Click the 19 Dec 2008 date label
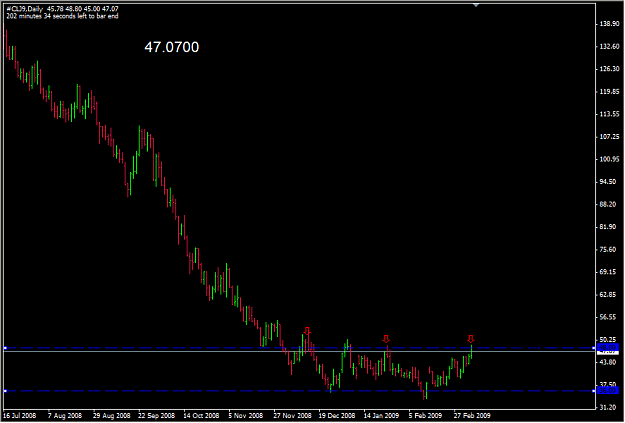Image resolution: width=625 pixels, height=423 pixels. (337, 416)
